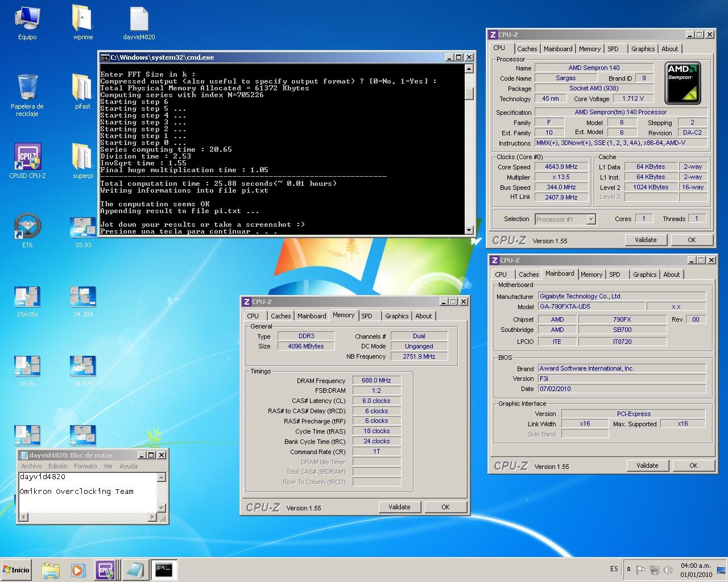Click Notepad vertical scroll up arrow
This screenshot has width=728, height=582.
[x=161, y=477]
